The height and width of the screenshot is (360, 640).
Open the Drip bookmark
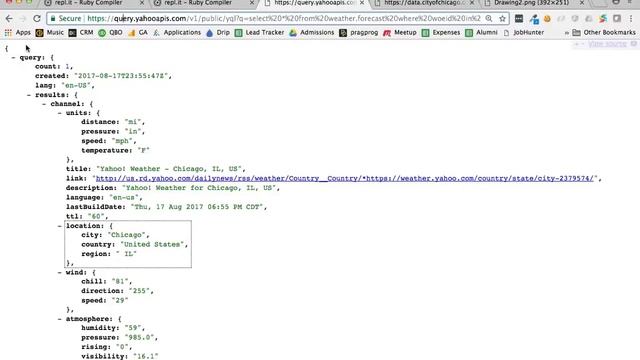pyautogui.click(x=218, y=33)
